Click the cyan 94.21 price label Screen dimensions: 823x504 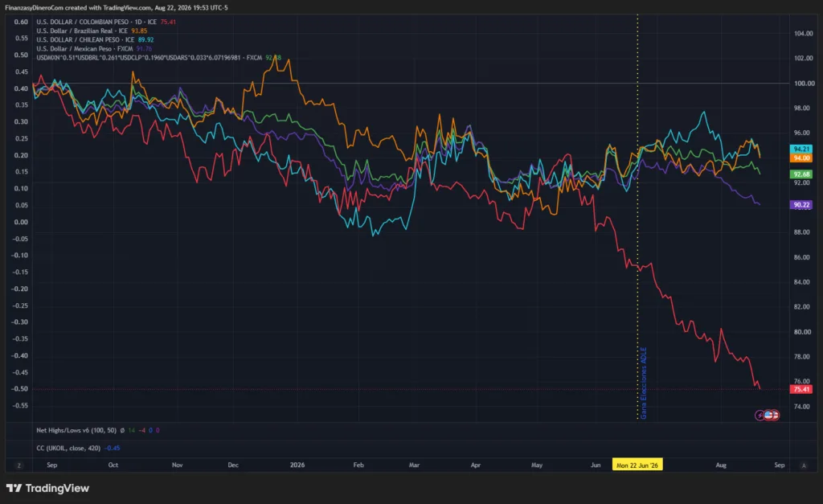(x=801, y=149)
